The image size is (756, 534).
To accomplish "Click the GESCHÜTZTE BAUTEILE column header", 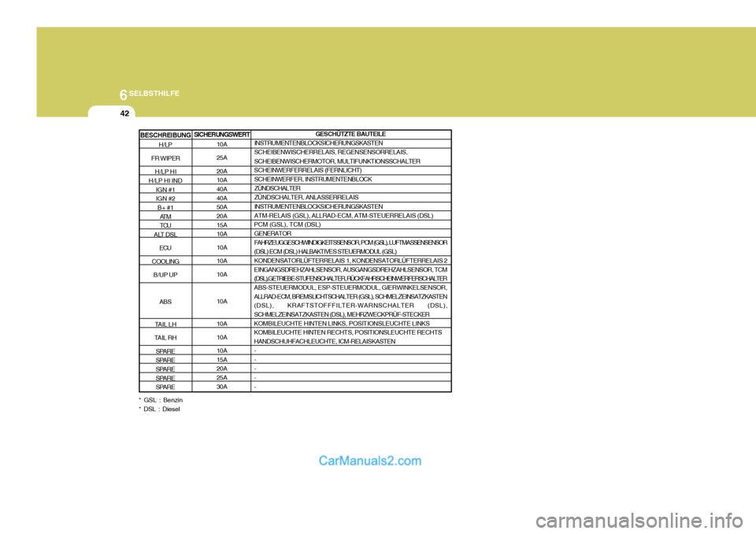I will (350, 134).
